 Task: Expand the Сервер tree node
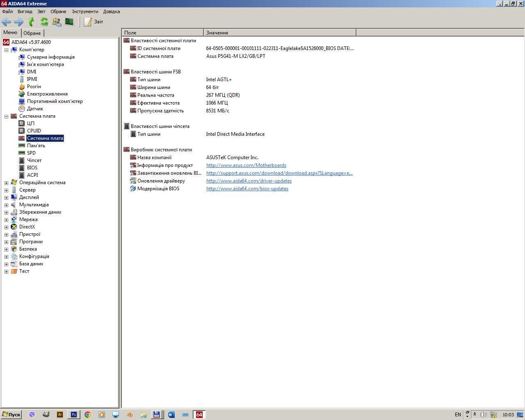[x=6, y=190]
